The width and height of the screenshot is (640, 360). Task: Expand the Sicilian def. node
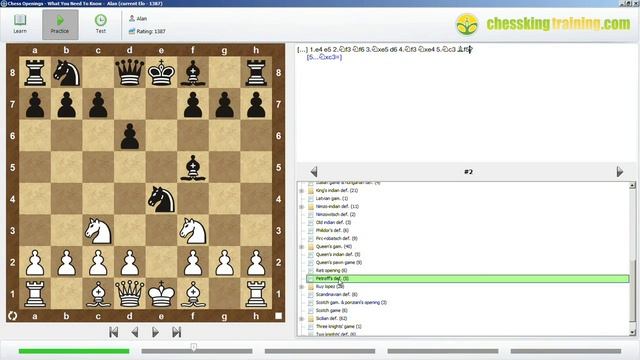[302, 318]
